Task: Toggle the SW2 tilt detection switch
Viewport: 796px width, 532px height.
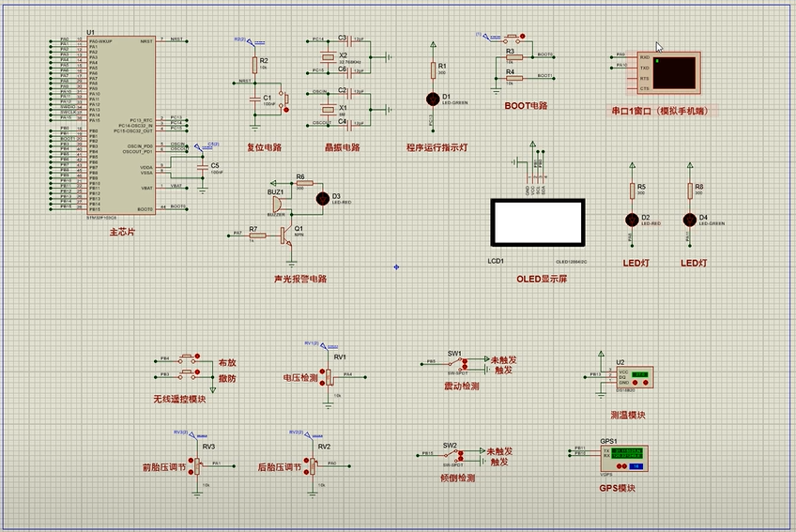Action: [455, 454]
